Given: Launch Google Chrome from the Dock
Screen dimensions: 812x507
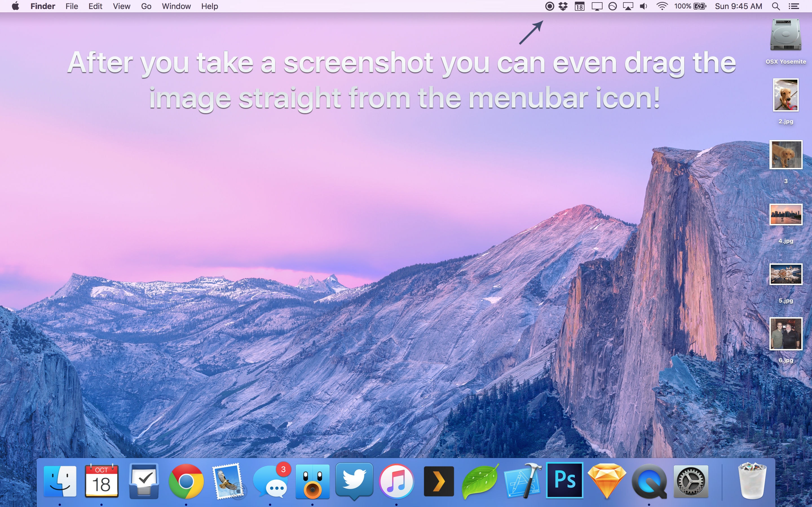Looking at the screenshot, I should click(x=186, y=482).
